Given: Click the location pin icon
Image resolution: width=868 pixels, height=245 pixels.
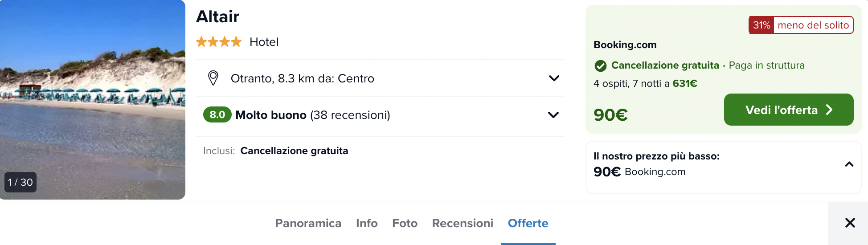Looking at the screenshot, I should coord(213,78).
